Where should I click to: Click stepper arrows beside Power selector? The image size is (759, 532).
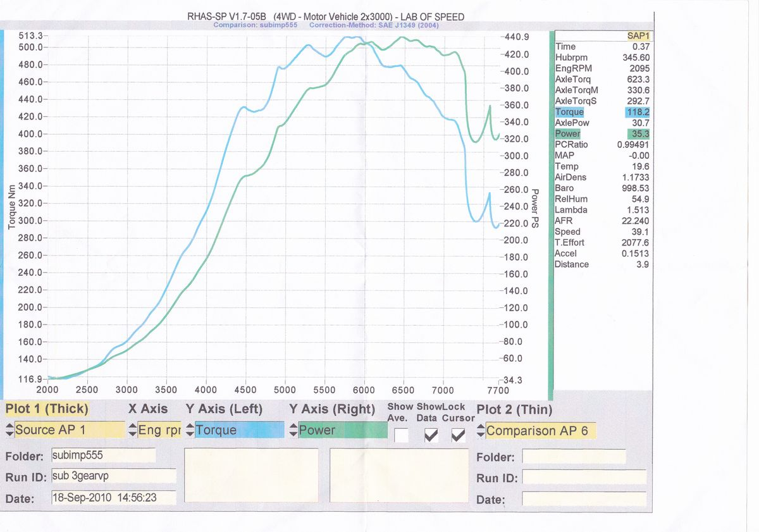[293, 430]
